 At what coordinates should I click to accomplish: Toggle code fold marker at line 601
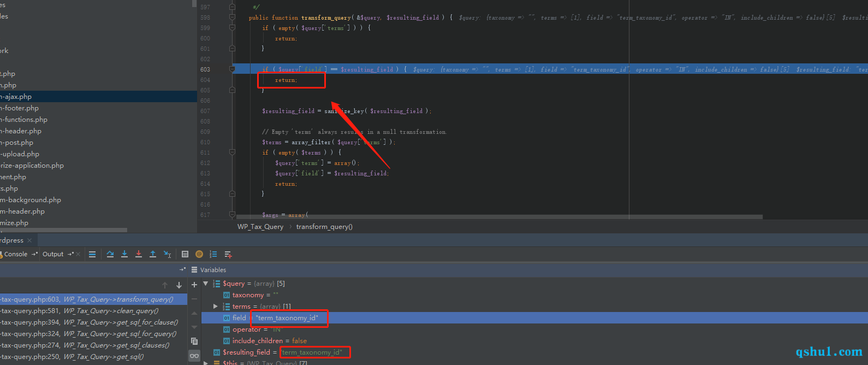pyautogui.click(x=232, y=49)
